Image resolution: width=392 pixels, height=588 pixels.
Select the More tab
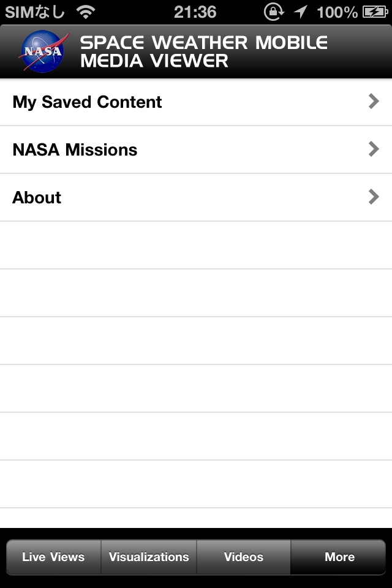tap(339, 557)
